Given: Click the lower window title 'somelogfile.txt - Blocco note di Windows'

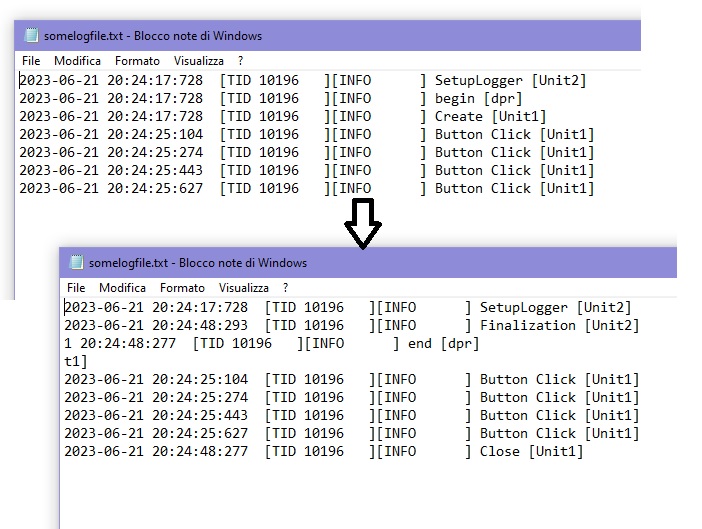Looking at the screenshot, I should point(198,263).
